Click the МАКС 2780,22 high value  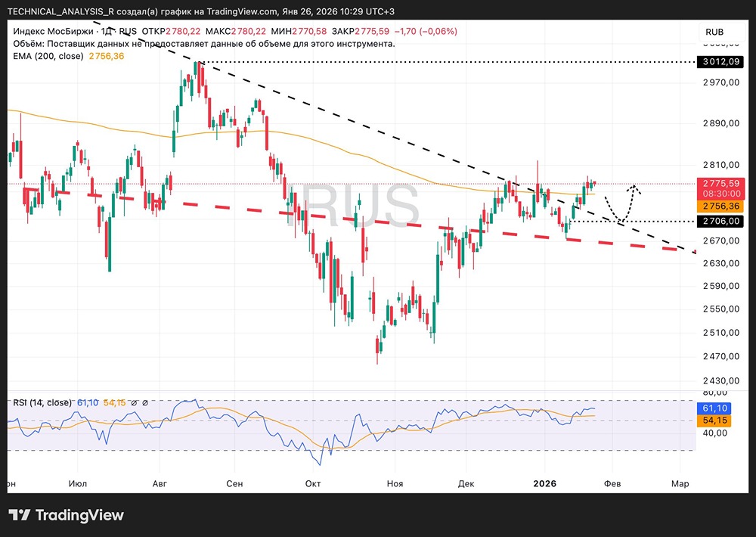[x=235, y=31]
